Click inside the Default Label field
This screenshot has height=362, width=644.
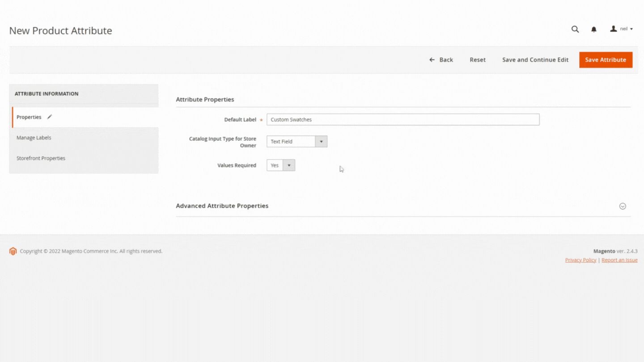[x=402, y=119]
